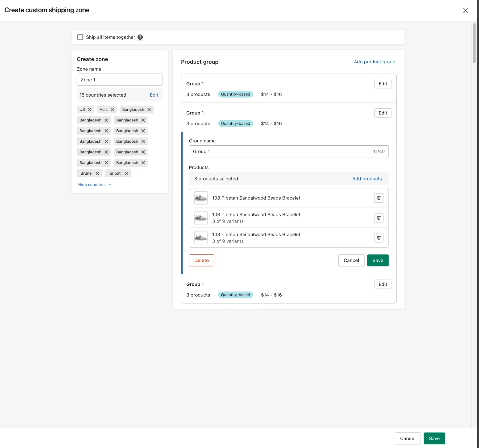
Task: Remove the Bangladesh tag beside Asia
Action: 149,109
